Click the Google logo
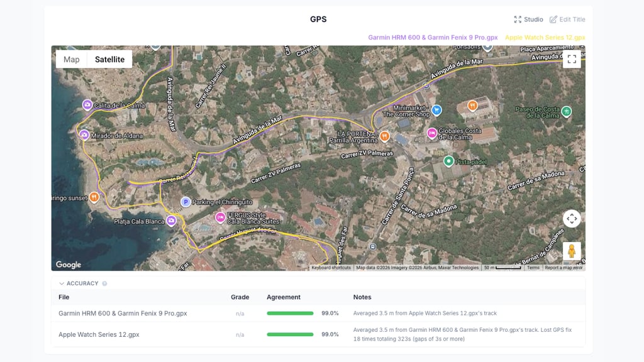Image resolution: width=644 pixels, height=362 pixels. 68,265
